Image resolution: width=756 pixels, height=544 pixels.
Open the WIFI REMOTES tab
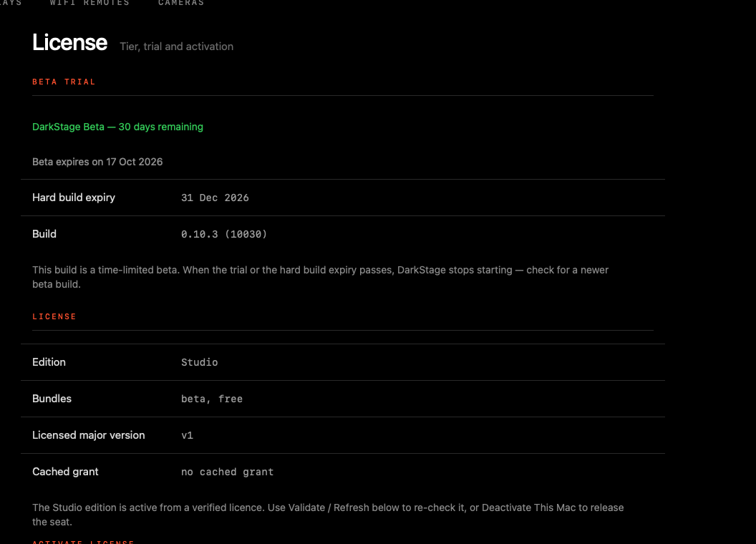tap(89, 3)
